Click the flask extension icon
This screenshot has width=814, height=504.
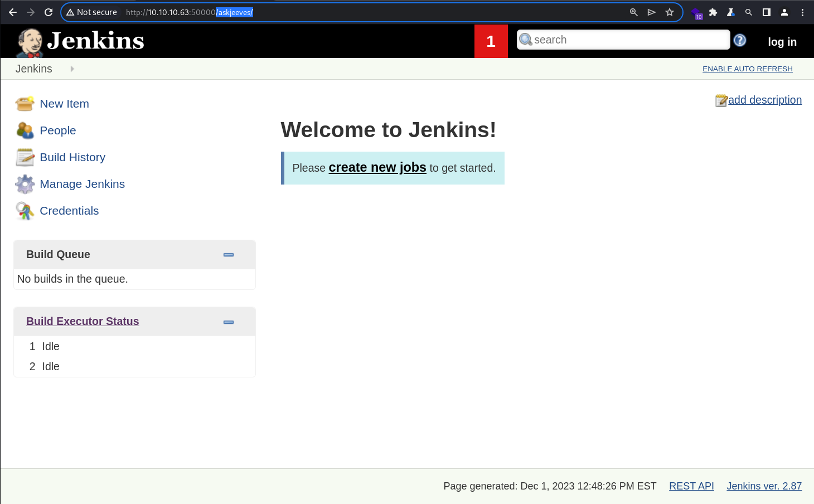[730, 12]
